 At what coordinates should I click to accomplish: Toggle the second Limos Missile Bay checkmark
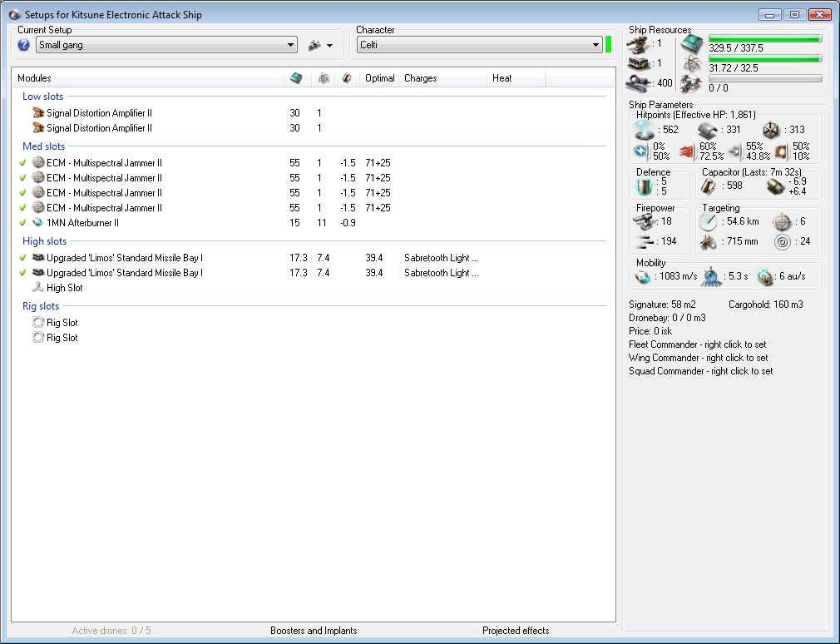pyautogui.click(x=22, y=272)
